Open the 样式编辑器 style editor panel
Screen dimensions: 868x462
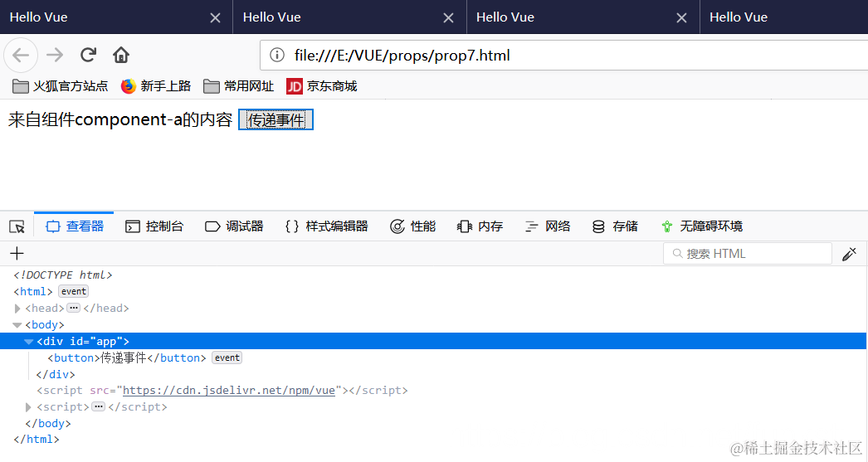click(x=327, y=226)
